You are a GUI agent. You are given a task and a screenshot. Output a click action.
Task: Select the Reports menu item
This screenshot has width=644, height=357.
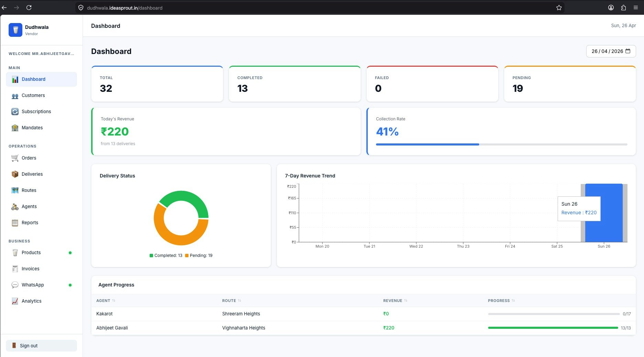(41, 223)
